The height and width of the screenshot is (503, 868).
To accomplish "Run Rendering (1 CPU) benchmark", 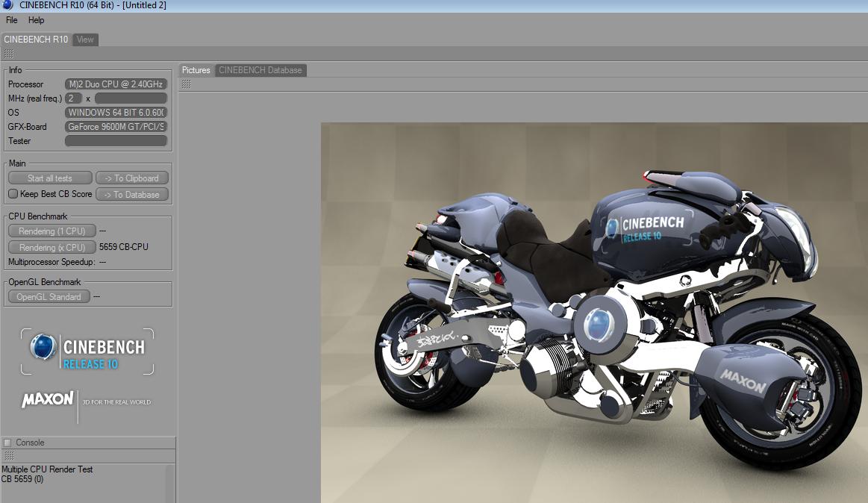I will coord(52,231).
